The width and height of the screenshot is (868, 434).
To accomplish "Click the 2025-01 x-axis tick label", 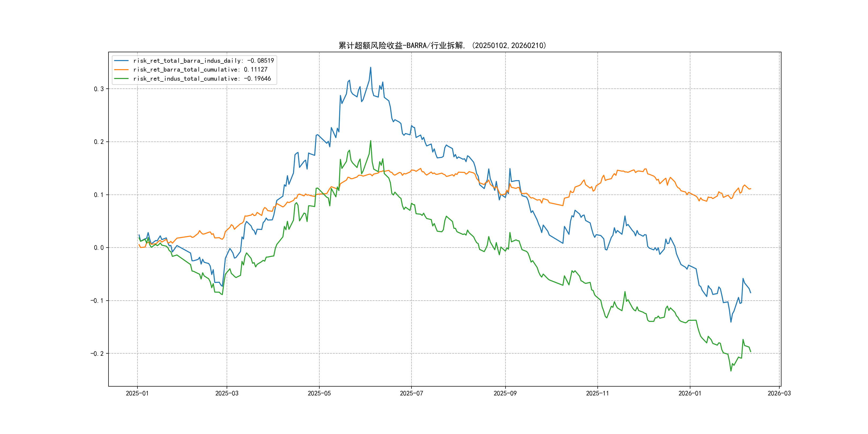I will click(x=137, y=393).
